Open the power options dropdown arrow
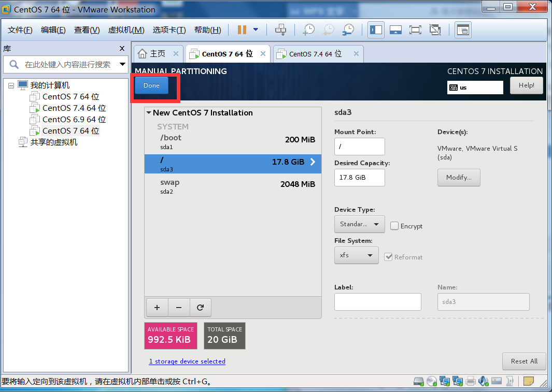 point(256,30)
